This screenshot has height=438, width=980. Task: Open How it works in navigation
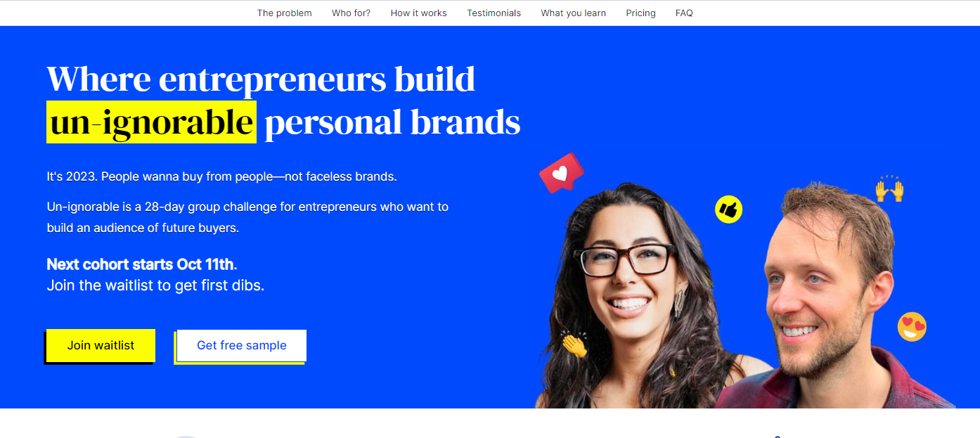click(x=419, y=13)
